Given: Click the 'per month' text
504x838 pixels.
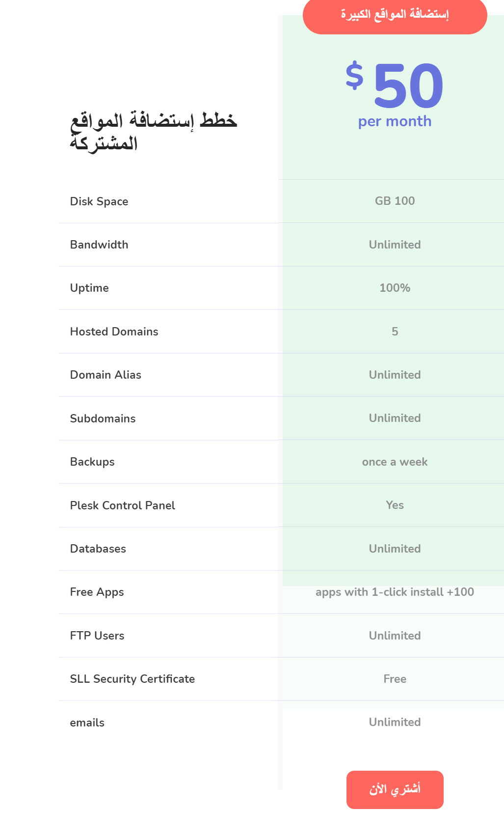Looking at the screenshot, I should (x=395, y=121).
